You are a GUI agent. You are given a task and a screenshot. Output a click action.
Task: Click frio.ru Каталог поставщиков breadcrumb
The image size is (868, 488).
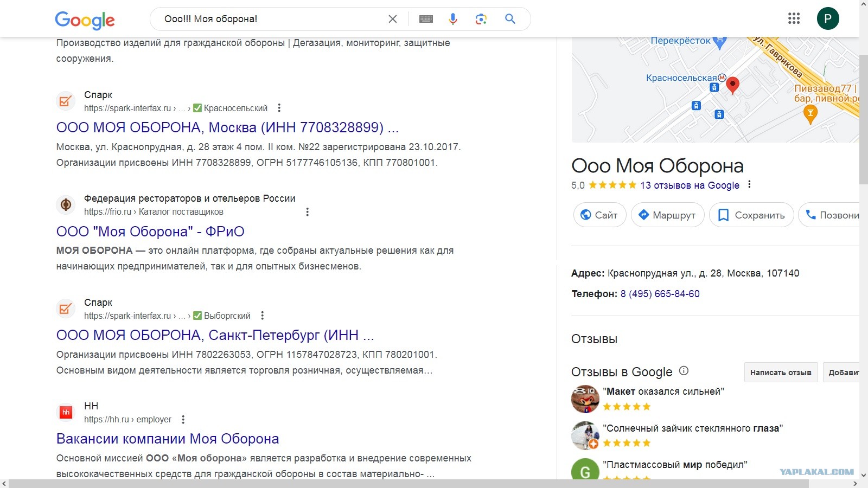154,212
